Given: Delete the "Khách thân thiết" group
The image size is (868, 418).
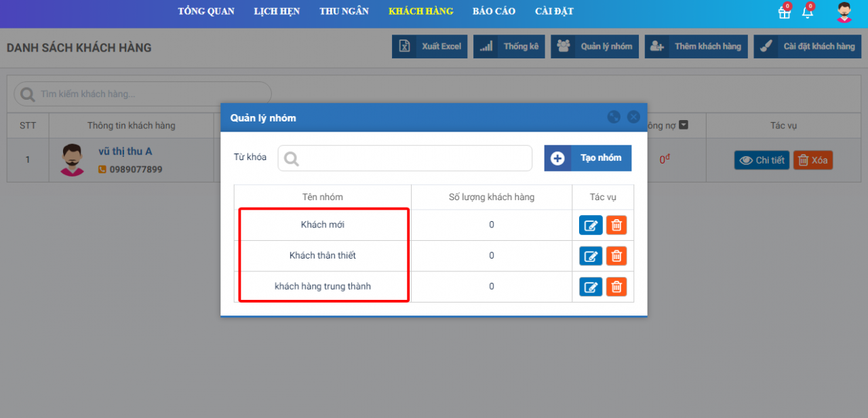Looking at the screenshot, I should click(616, 256).
